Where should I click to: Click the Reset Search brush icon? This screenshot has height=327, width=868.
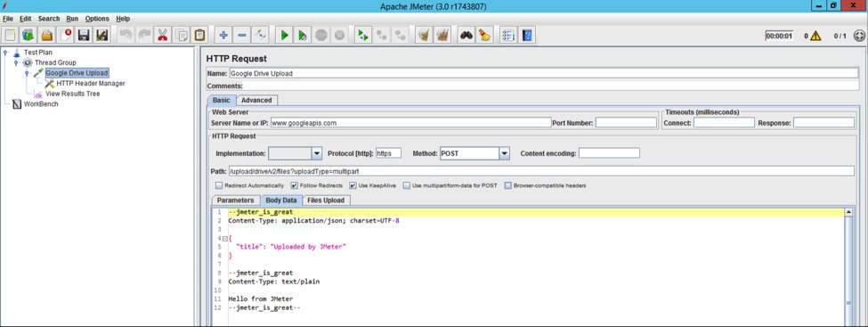click(x=484, y=36)
